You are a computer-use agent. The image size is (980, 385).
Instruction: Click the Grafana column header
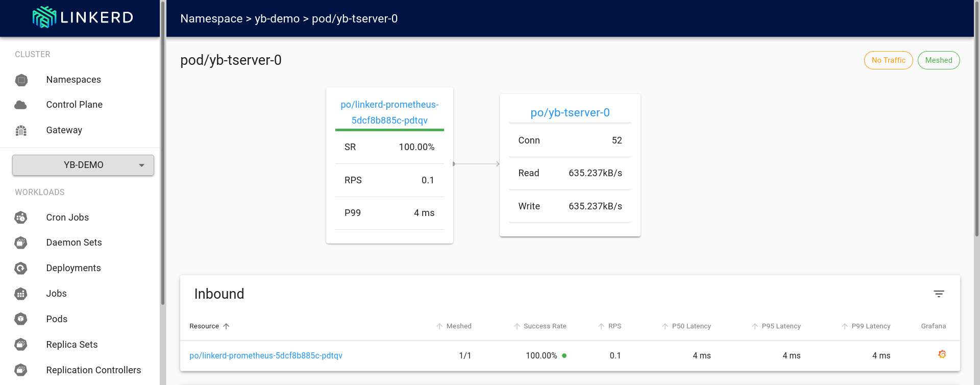(x=933, y=326)
